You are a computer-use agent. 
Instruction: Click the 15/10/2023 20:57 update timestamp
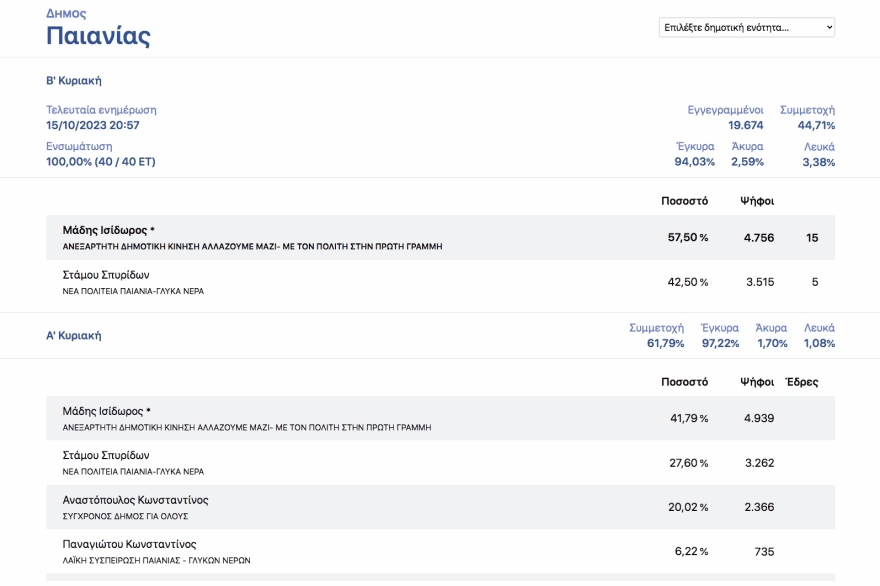coord(93,125)
